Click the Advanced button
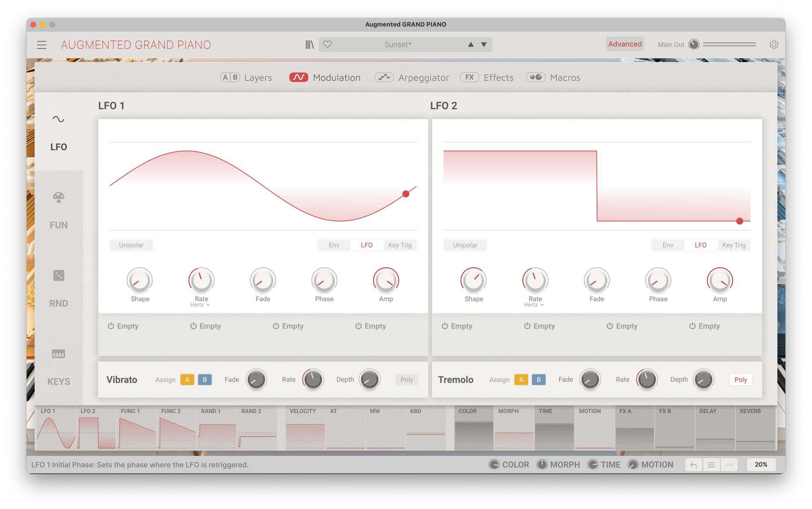 625,44
